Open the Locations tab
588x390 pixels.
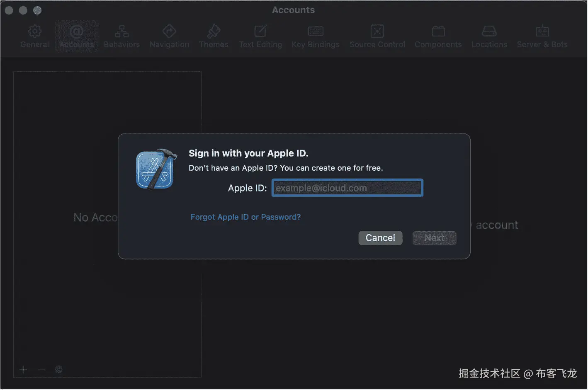point(489,36)
